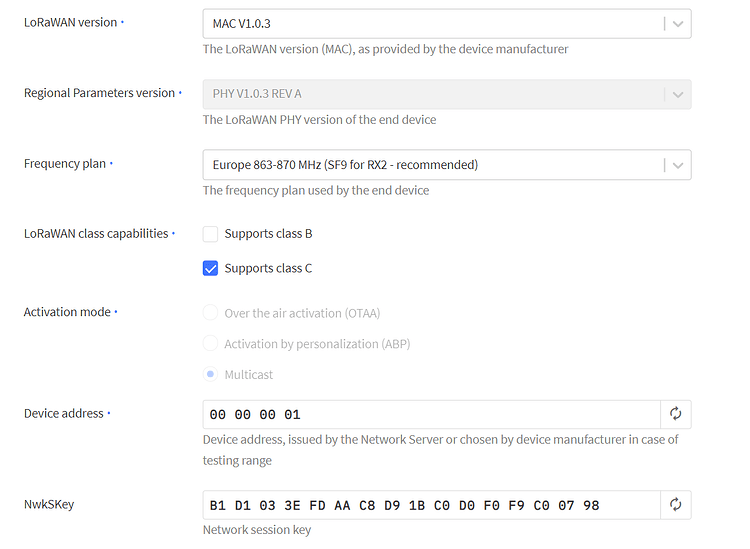The height and width of the screenshot is (549, 750).
Task: Enable Supports class B checkbox
Action: (210, 234)
